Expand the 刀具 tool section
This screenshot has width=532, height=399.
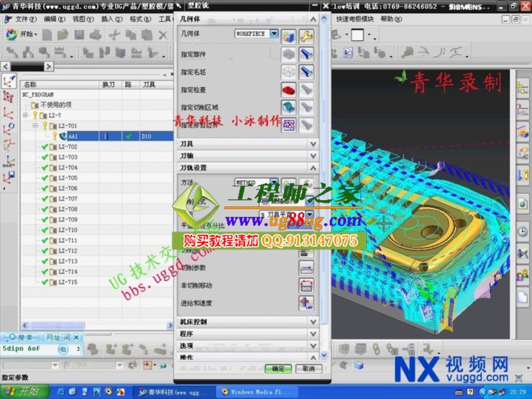click(313, 144)
